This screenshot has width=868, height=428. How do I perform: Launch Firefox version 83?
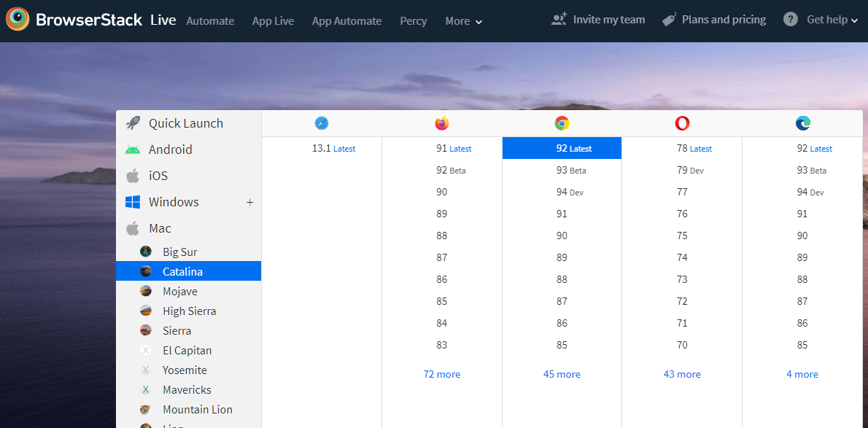[x=442, y=345]
